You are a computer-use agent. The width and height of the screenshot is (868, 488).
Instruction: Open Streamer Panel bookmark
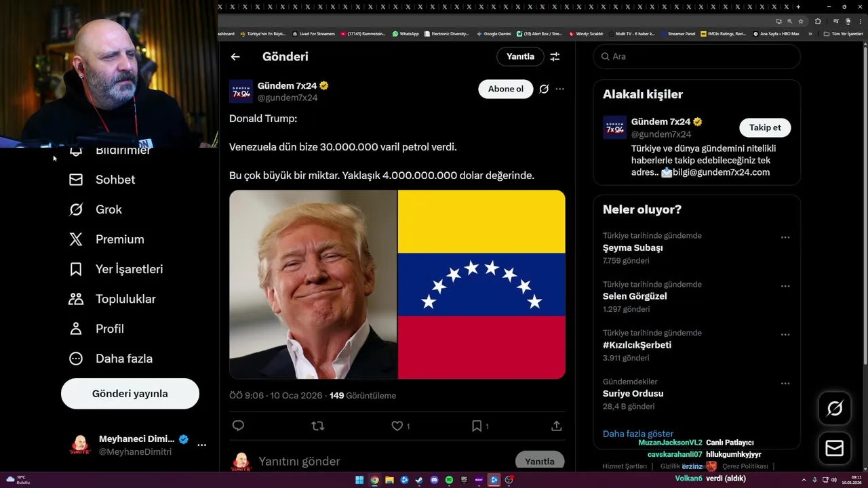(x=677, y=34)
